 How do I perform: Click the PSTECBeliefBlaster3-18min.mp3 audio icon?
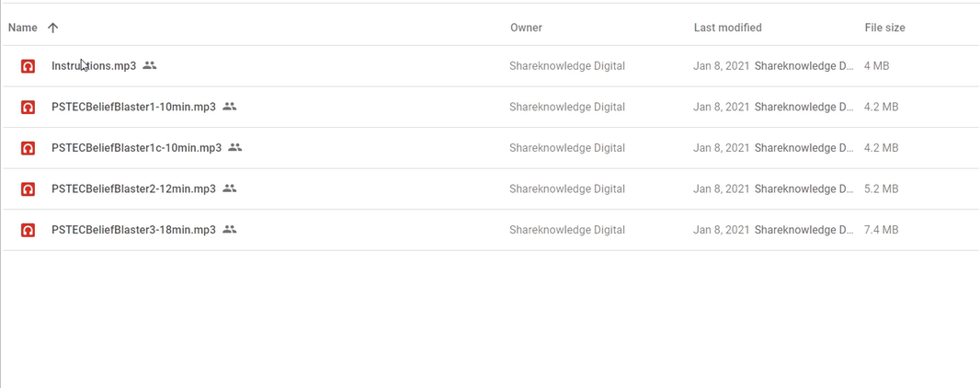pyautogui.click(x=28, y=230)
